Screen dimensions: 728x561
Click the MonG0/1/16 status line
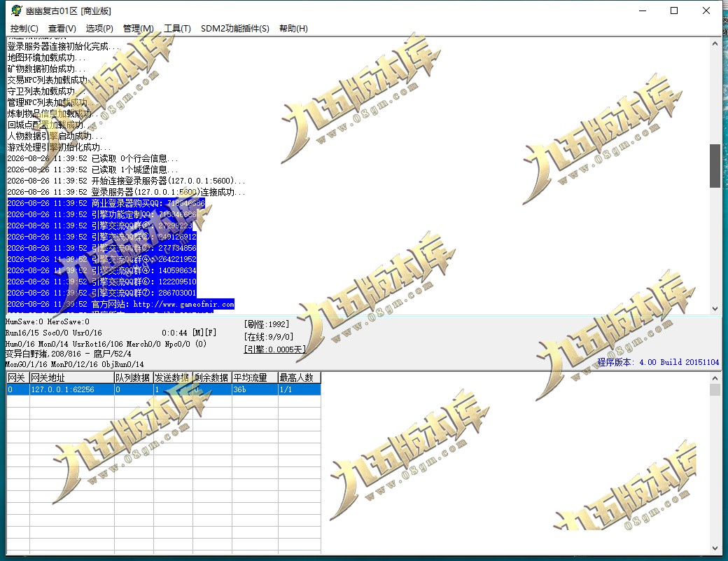(75, 365)
